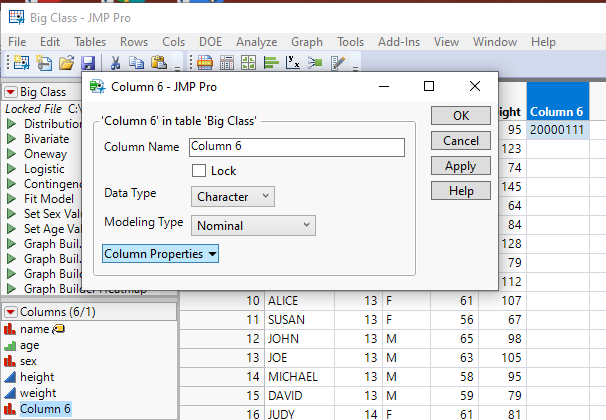Click the continuous icon beside weight column
The width and height of the screenshot is (606, 420).
click(x=10, y=393)
